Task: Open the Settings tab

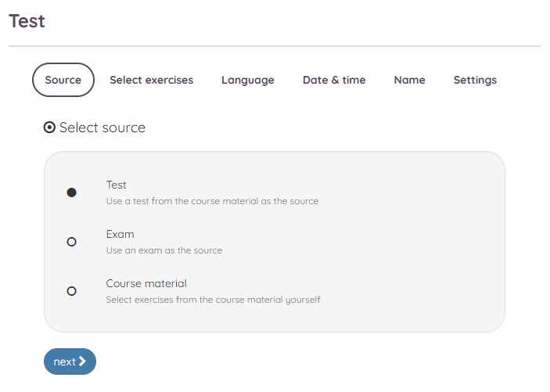Action: coord(476,80)
